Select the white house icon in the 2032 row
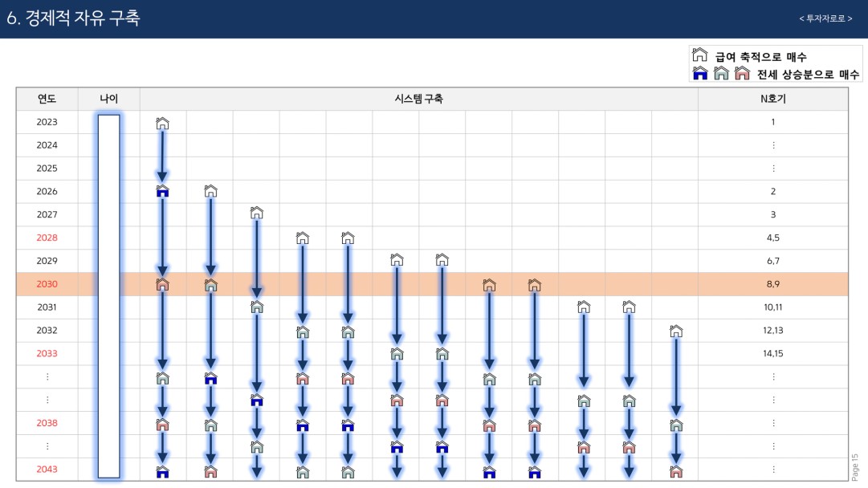Viewport: 868px width, 488px height. pyautogui.click(x=676, y=331)
